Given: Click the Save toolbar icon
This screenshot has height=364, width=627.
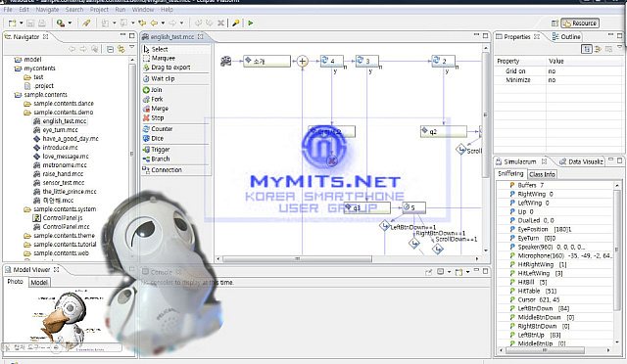Looking at the screenshot, I should (30, 23).
